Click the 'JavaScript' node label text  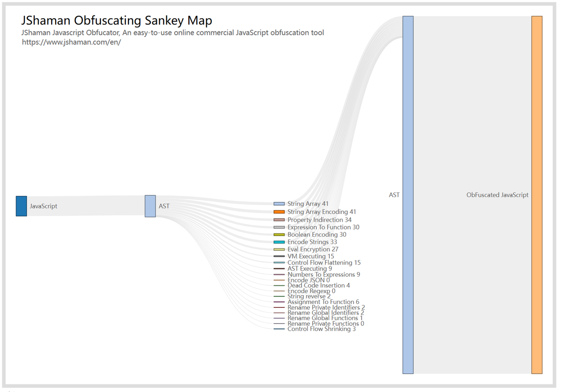(43, 206)
